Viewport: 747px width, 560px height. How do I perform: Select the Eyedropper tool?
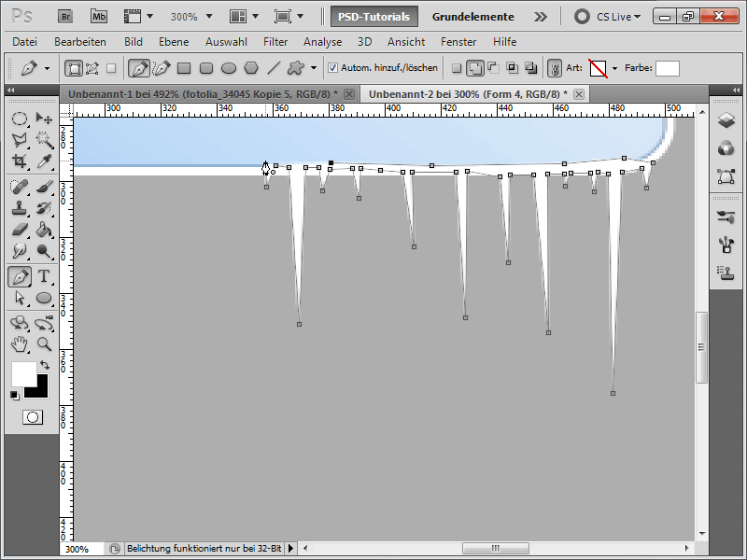click(x=44, y=161)
